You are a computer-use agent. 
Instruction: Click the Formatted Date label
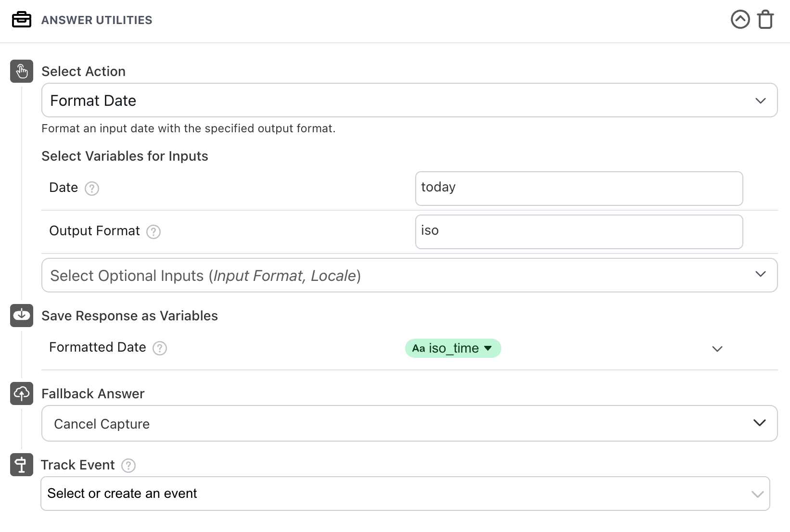[x=98, y=347]
